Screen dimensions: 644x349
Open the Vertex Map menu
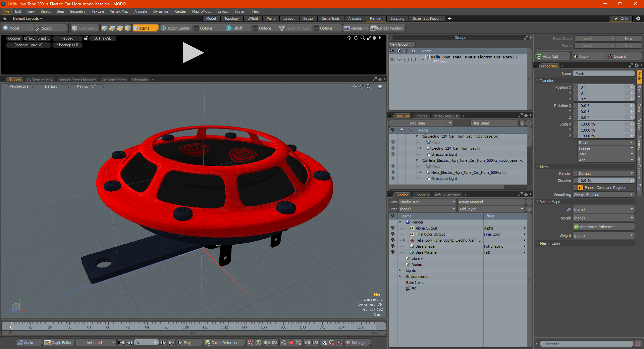point(119,11)
